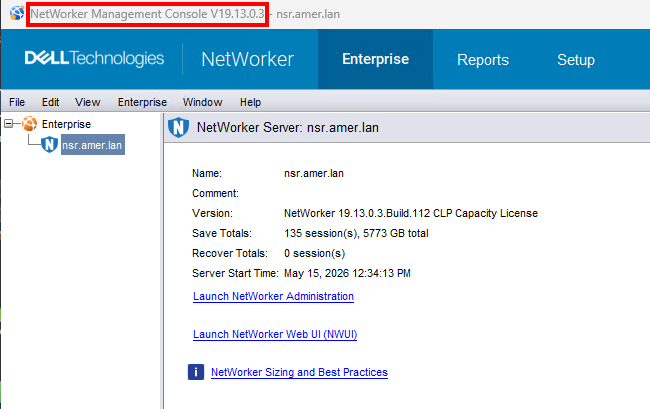The width and height of the screenshot is (650, 409).
Task: Open the Window menu
Action: (202, 102)
